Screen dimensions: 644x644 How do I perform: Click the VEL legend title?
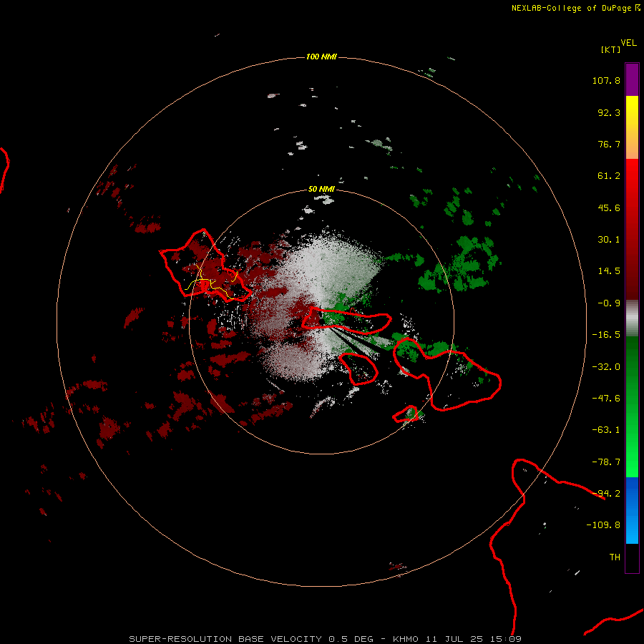628,43
